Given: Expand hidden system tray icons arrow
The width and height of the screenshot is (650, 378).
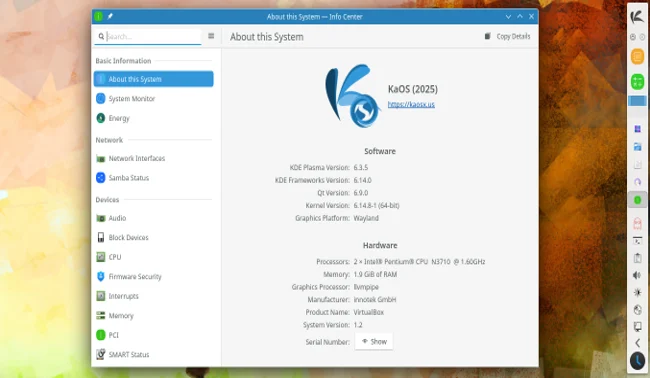Looking at the screenshot, I should point(638,343).
